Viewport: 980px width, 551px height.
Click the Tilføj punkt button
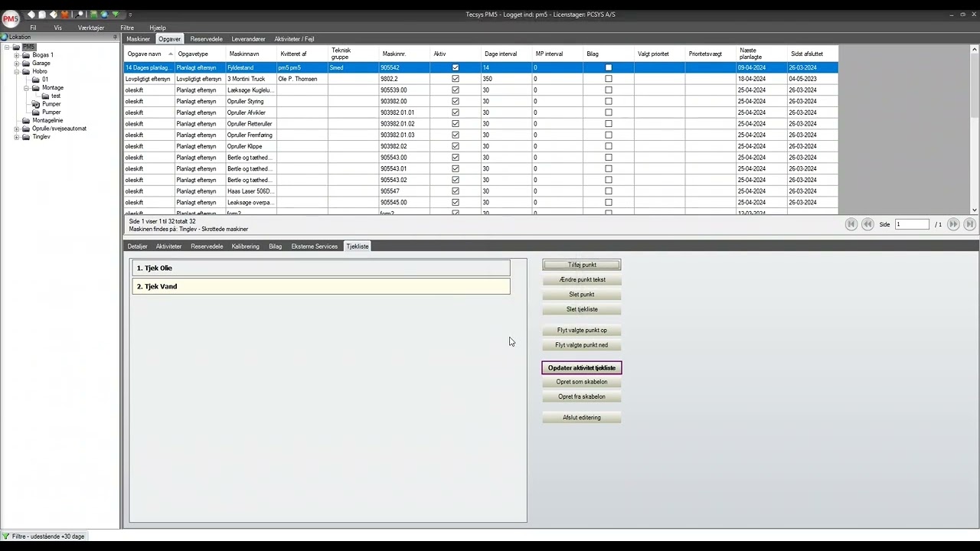(582, 265)
